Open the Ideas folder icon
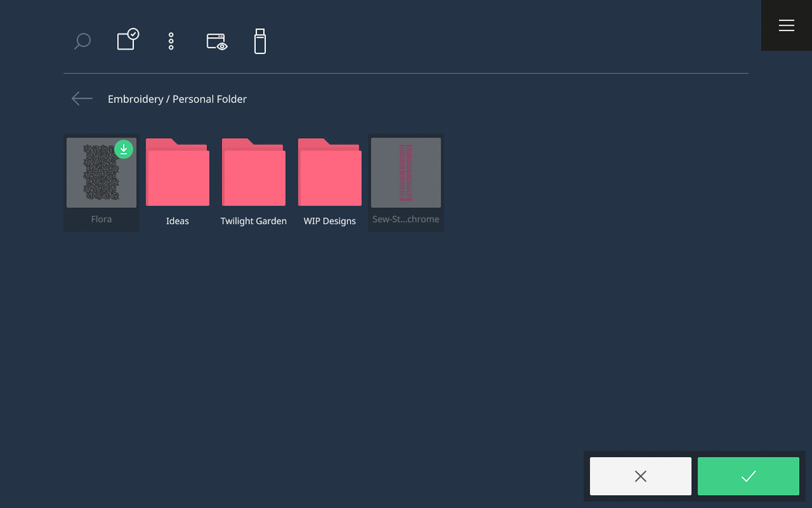The height and width of the screenshot is (508, 812). click(177, 173)
